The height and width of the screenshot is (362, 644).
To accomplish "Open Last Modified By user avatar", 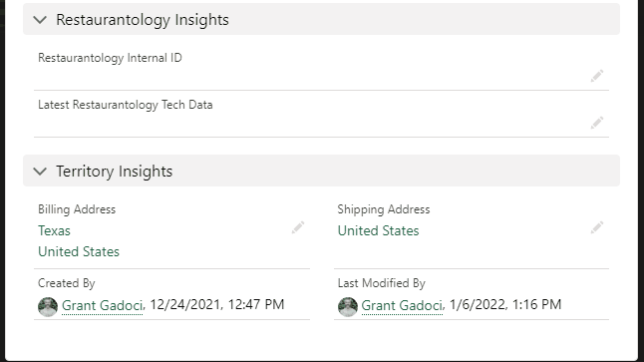I will 348,306.
